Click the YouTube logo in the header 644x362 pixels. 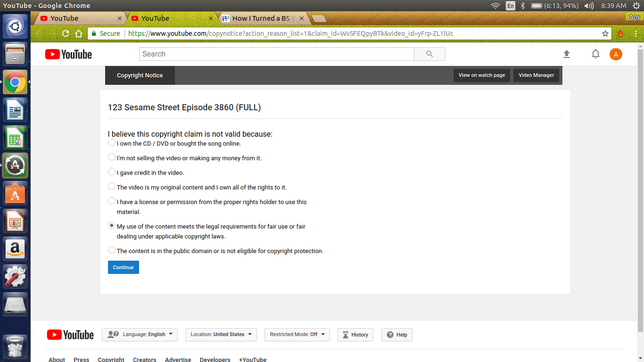(68, 54)
